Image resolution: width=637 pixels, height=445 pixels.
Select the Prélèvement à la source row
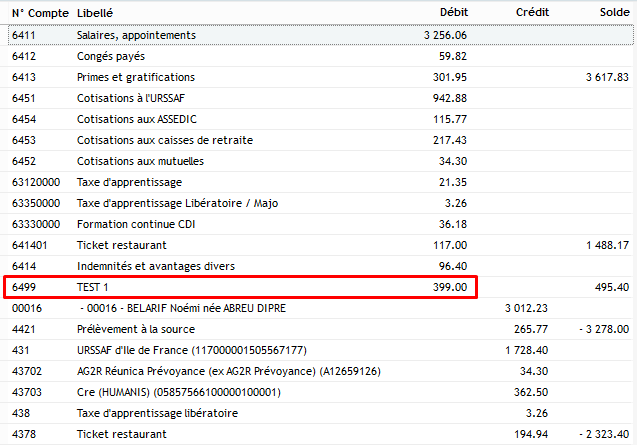(135, 329)
